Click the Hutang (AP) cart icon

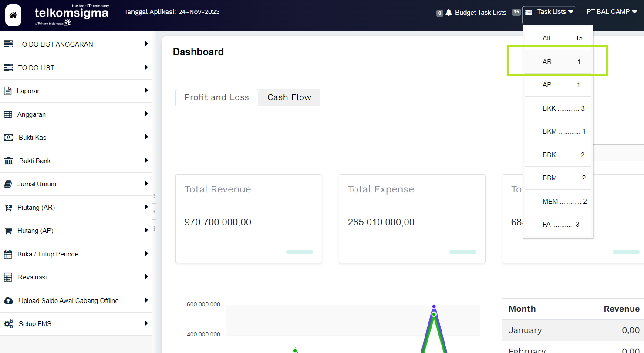coord(8,231)
